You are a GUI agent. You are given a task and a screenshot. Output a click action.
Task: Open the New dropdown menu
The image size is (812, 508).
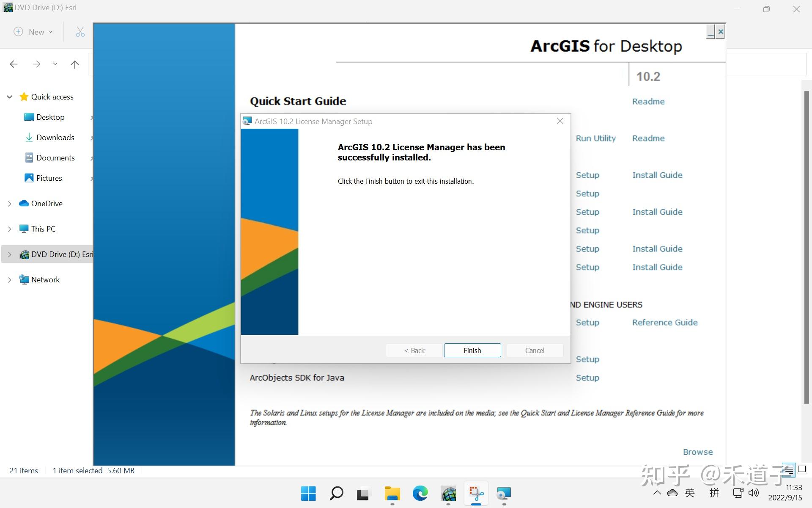click(33, 32)
